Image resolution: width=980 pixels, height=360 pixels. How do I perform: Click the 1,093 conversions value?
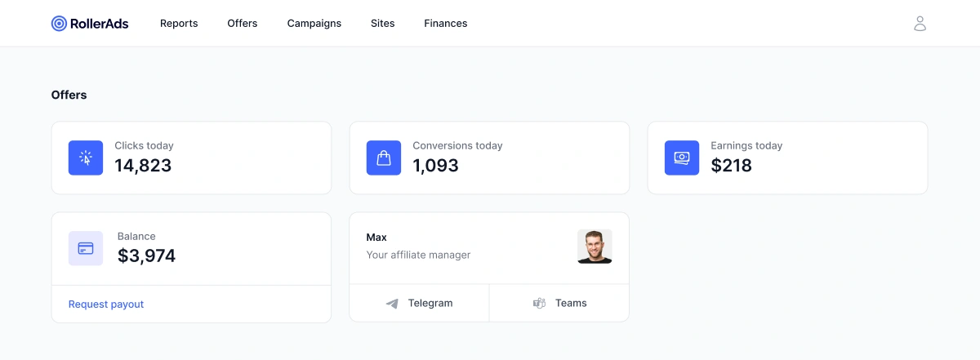point(435,166)
